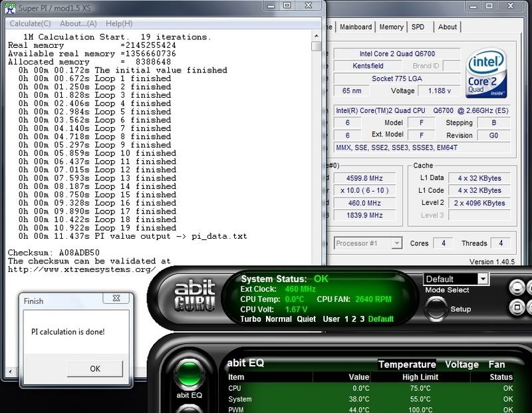Open the About tab in CPU-Z
This screenshot has width=532, height=413.
tap(448, 27)
